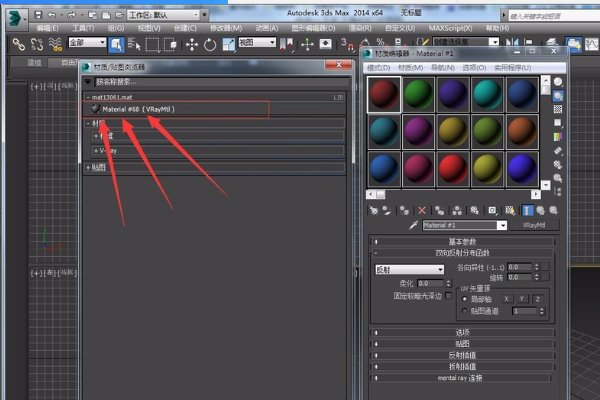This screenshot has width=600, height=400.
Task: Click the Select and Manipulate icon
Action: [307, 44]
